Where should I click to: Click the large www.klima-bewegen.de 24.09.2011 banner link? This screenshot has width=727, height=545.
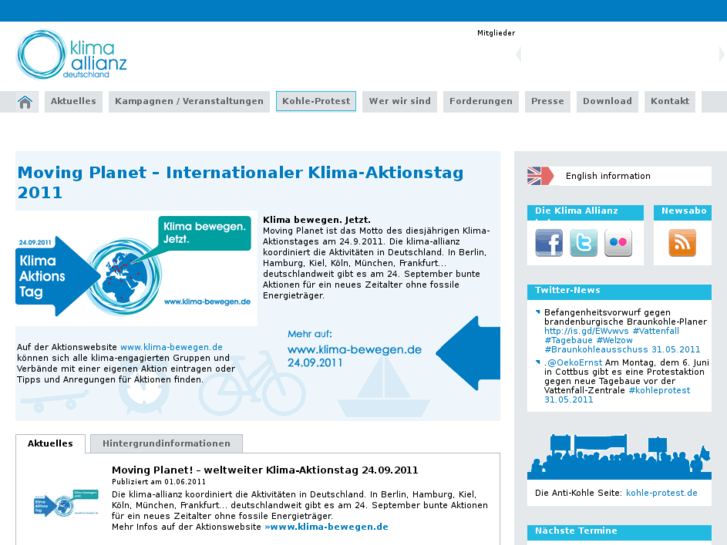pos(354,356)
